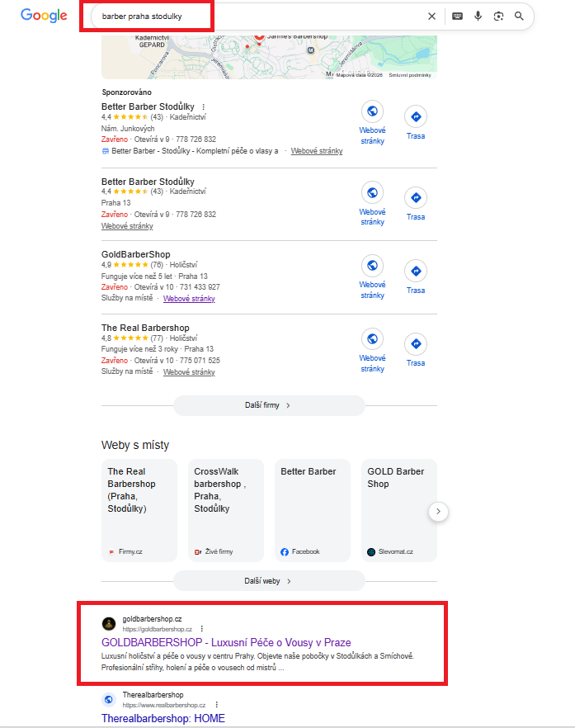Search by image with the Lens icon
This screenshot has width=575, height=728.
[498, 16]
